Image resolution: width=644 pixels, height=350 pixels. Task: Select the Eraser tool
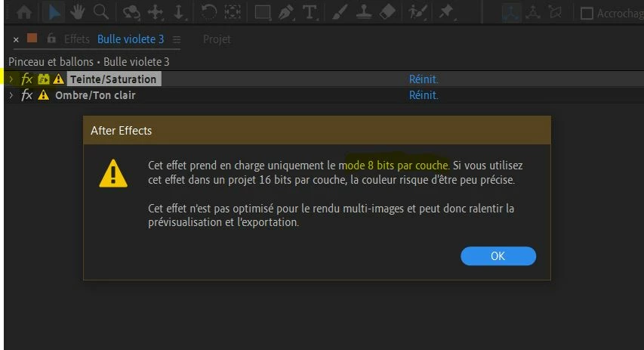pyautogui.click(x=387, y=12)
